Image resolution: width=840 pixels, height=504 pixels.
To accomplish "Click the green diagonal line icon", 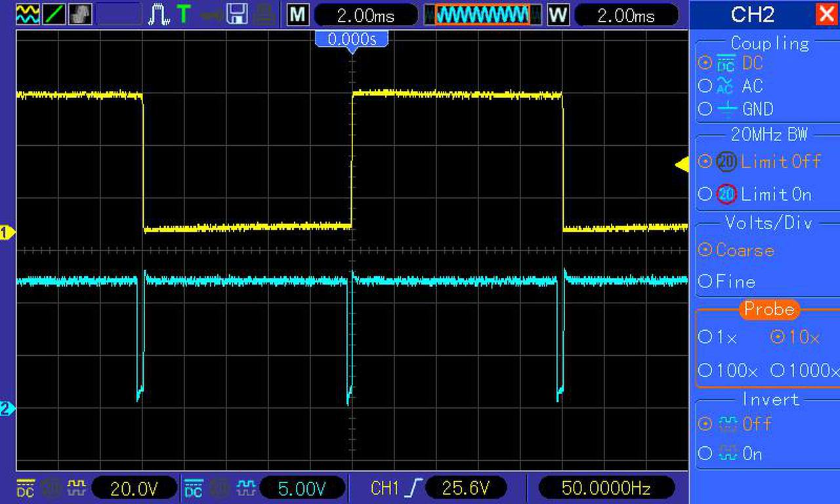I will click(54, 14).
